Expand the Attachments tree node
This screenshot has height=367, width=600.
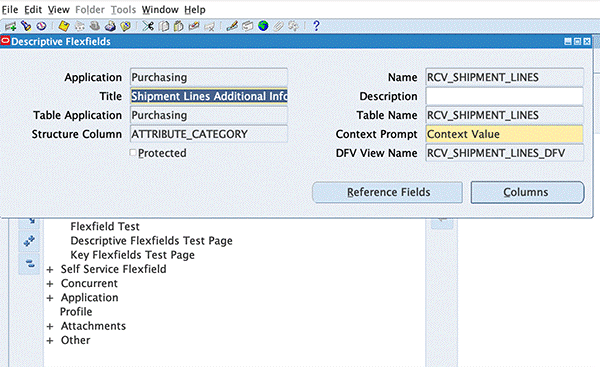click(x=50, y=326)
